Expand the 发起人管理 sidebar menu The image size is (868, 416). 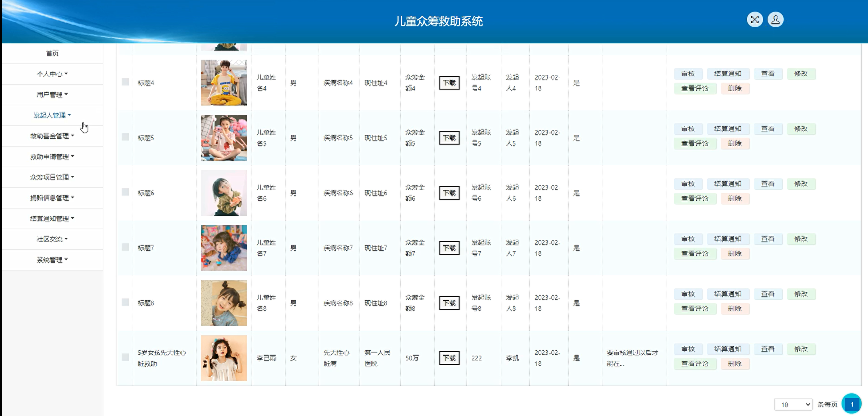click(52, 115)
